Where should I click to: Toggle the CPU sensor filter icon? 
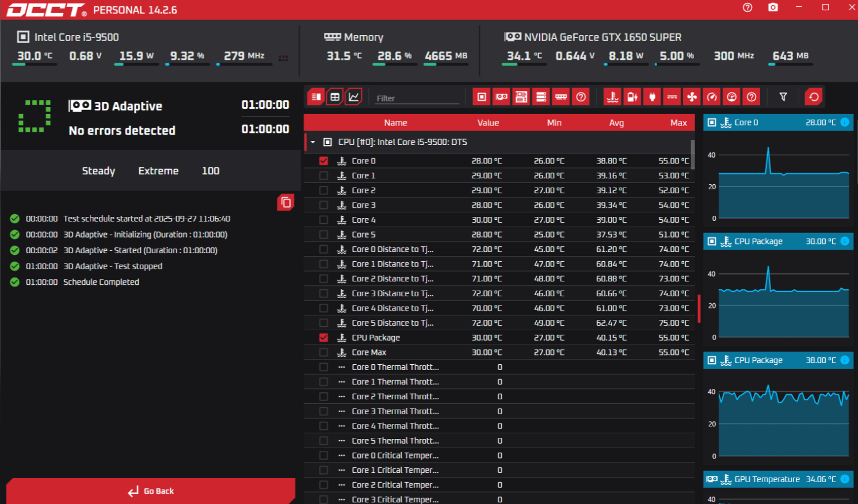click(x=482, y=97)
